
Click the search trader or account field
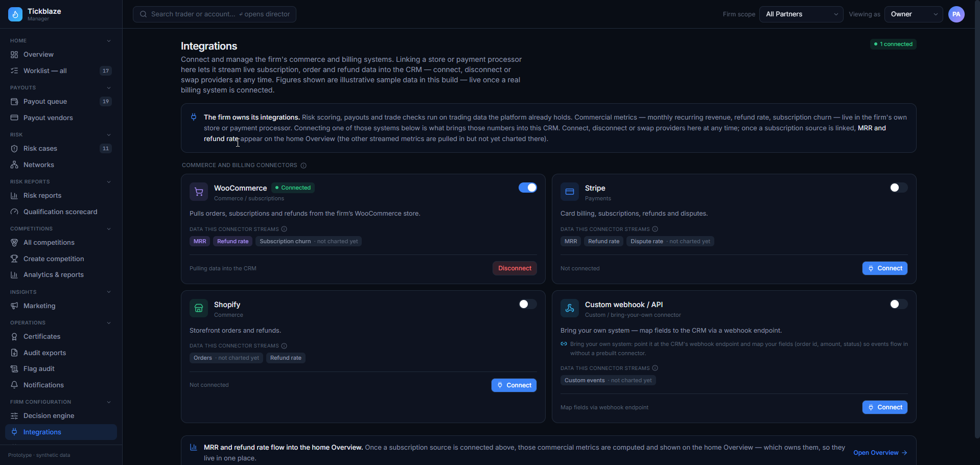(x=215, y=14)
